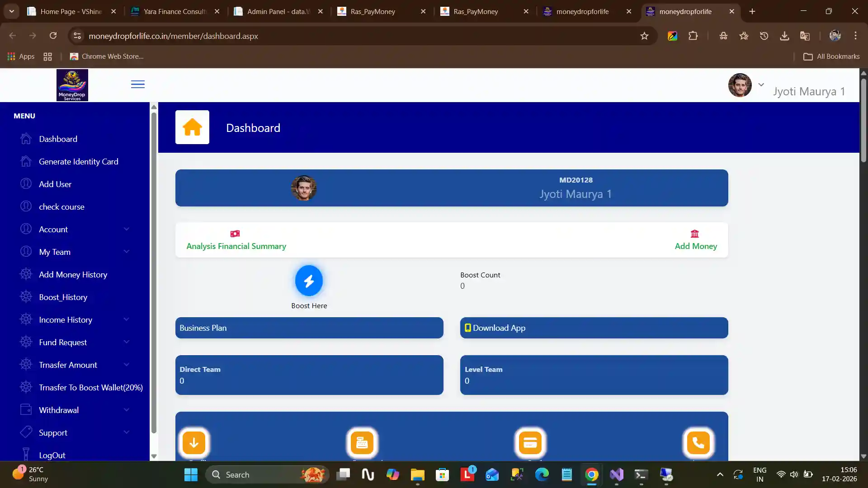This screenshot has width=868, height=488.
Task: Open the Analysis Financial Summary link
Action: click(236, 246)
